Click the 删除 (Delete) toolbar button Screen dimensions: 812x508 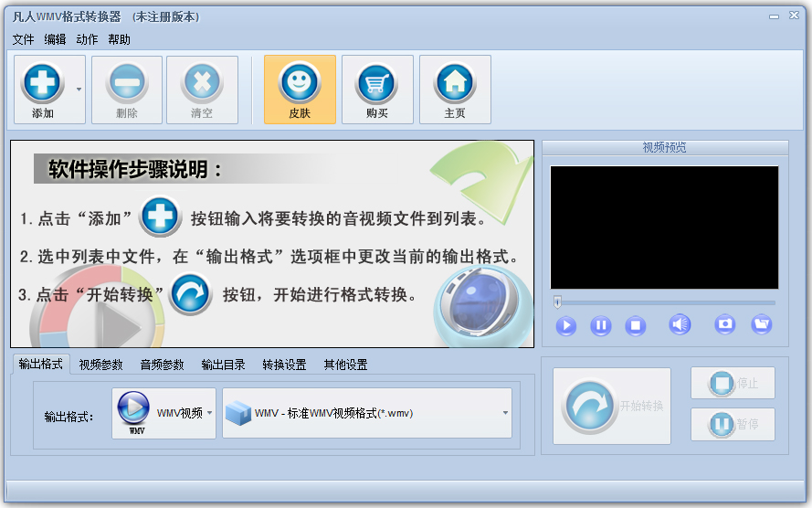click(x=127, y=90)
